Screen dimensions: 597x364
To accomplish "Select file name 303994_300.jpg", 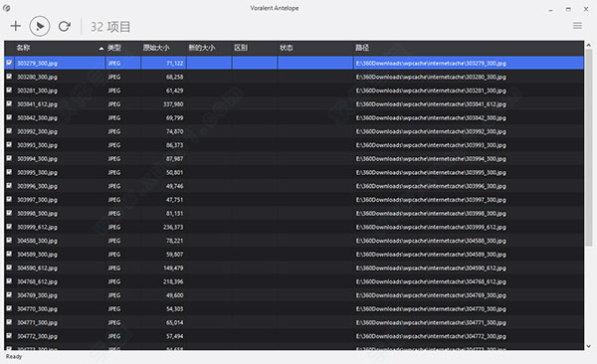I will tap(38, 159).
